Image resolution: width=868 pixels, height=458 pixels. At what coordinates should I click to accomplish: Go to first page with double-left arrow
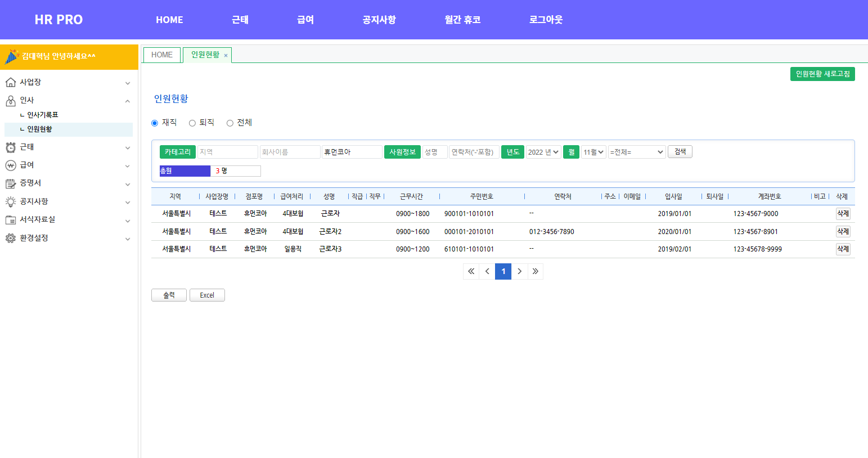[471, 271]
